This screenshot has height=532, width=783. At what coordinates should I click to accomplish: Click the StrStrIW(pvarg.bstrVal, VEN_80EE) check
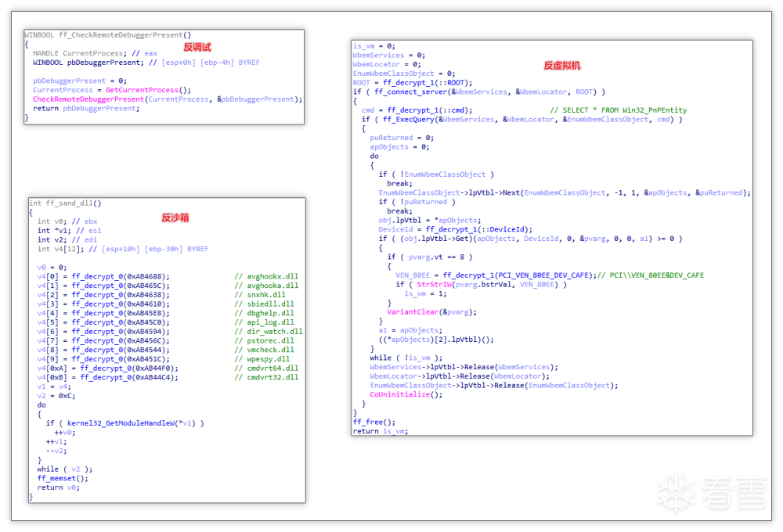tap(482, 285)
